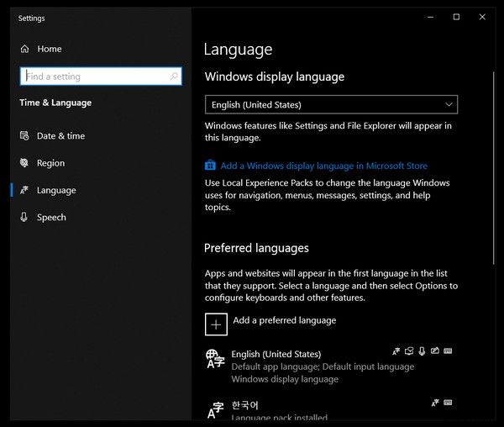Image resolution: width=504 pixels, height=427 pixels.
Task: Click the vertical scrollbar on the right
Action: (493, 168)
